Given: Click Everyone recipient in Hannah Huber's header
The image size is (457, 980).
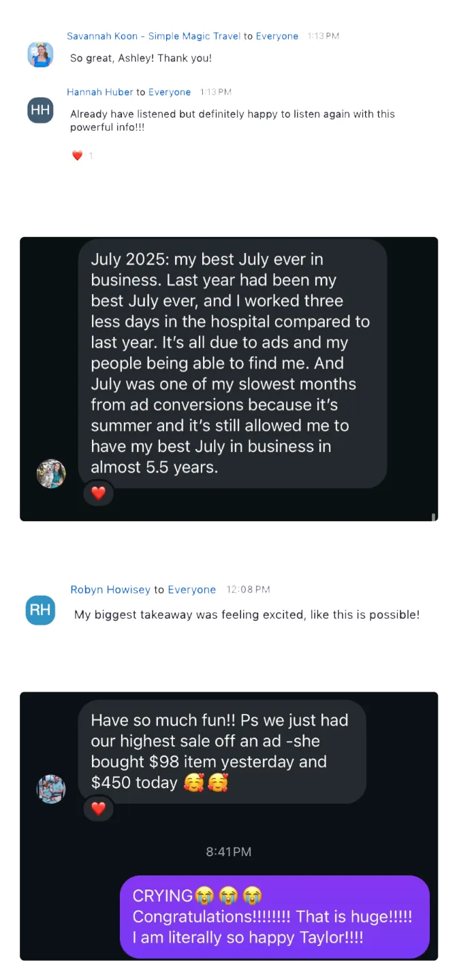Looking at the screenshot, I should coord(170,92).
